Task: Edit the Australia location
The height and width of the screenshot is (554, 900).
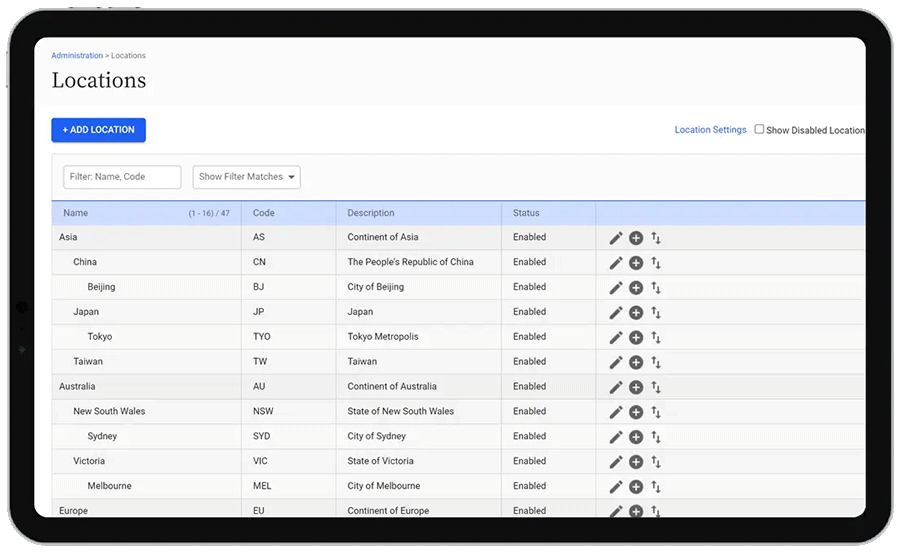Action: pyautogui.click(x=616, y=387)
